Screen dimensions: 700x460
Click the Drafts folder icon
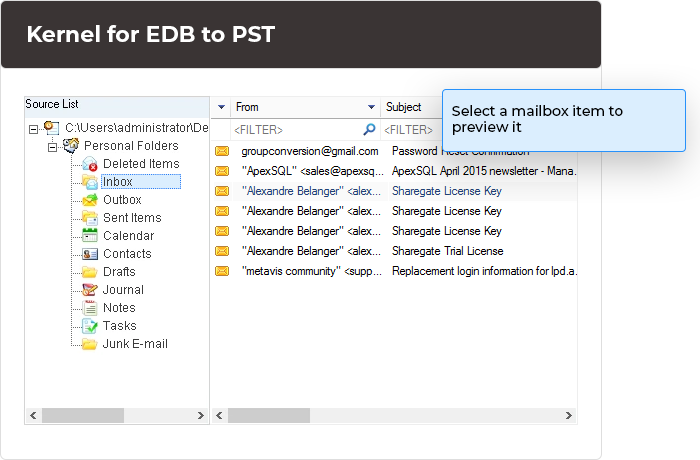[90, 272]
